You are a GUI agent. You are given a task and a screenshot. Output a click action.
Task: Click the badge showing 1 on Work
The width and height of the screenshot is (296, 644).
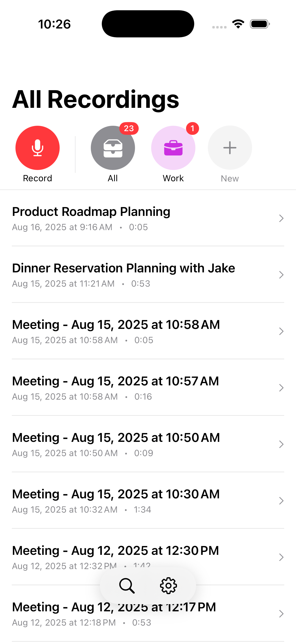click(192, 128)
